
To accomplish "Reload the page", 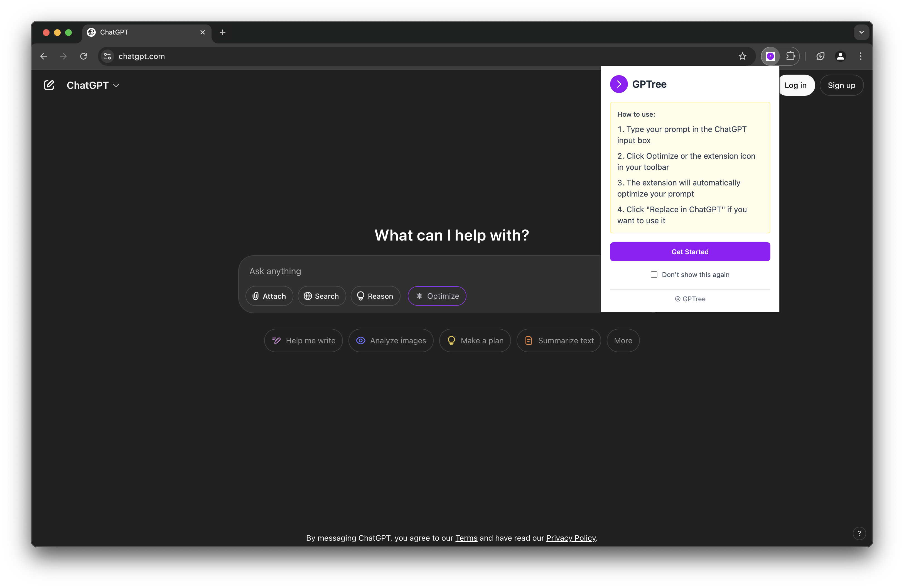I will 83,56.
